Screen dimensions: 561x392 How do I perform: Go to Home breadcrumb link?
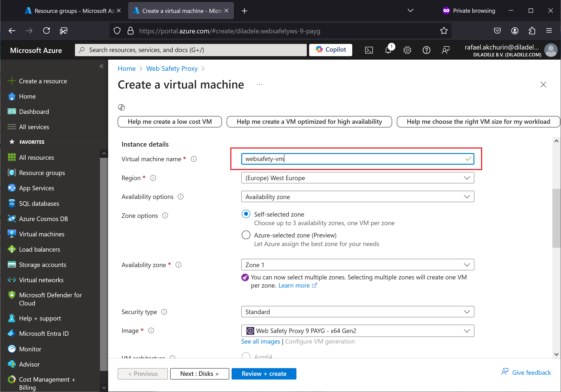click(126, 69)
